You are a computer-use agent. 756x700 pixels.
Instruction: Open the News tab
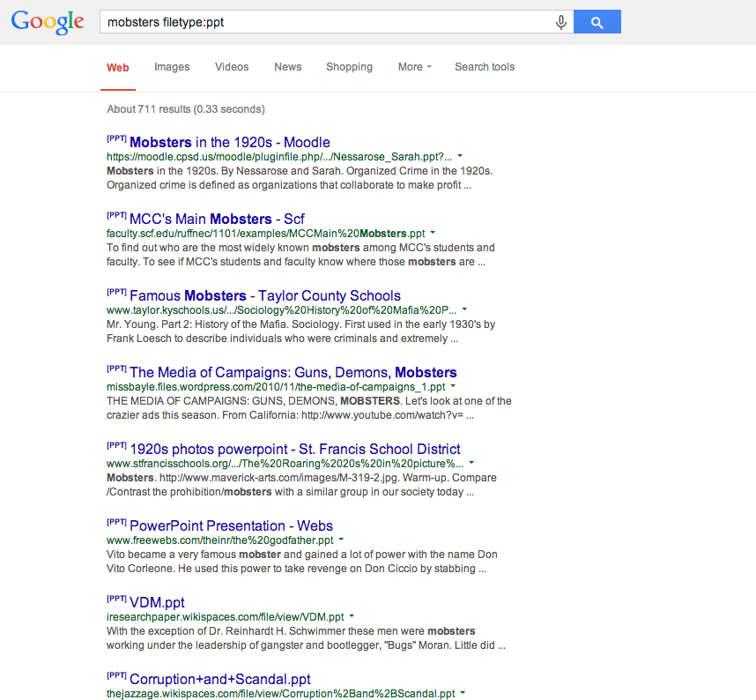(288, 67)
